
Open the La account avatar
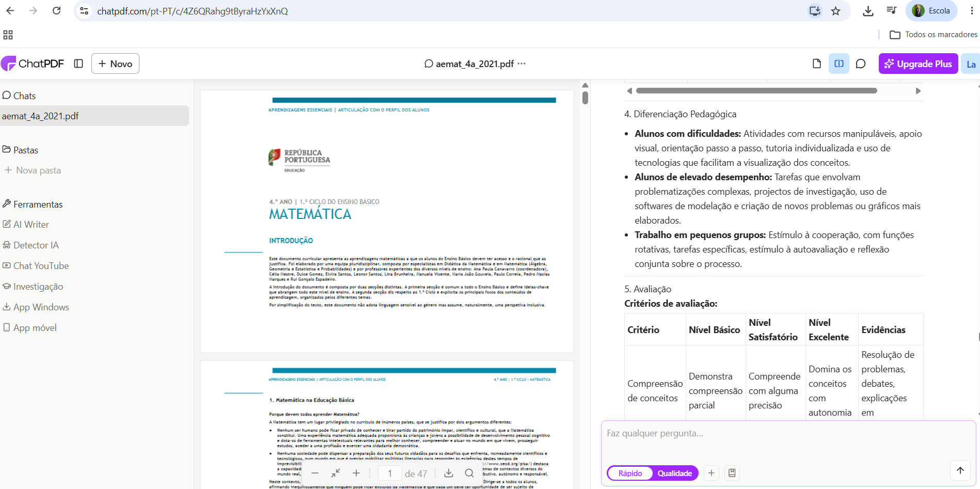pyautogui.click(x=971, y=64)
